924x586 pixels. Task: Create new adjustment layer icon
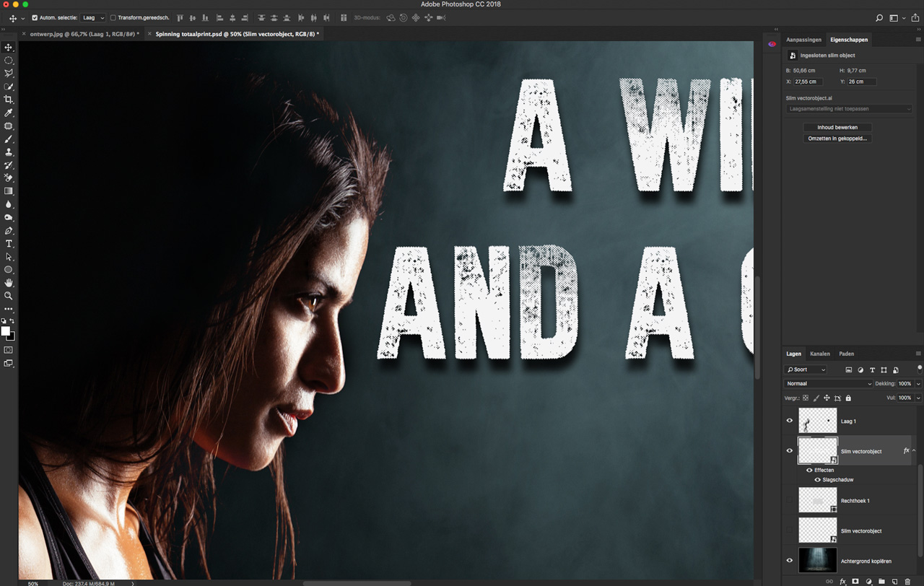868,581
